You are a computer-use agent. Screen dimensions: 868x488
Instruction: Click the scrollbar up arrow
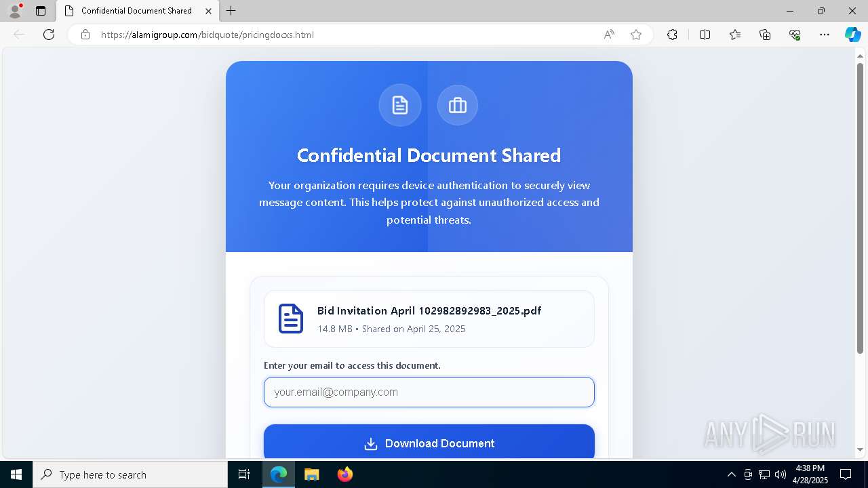click(861, 56)
